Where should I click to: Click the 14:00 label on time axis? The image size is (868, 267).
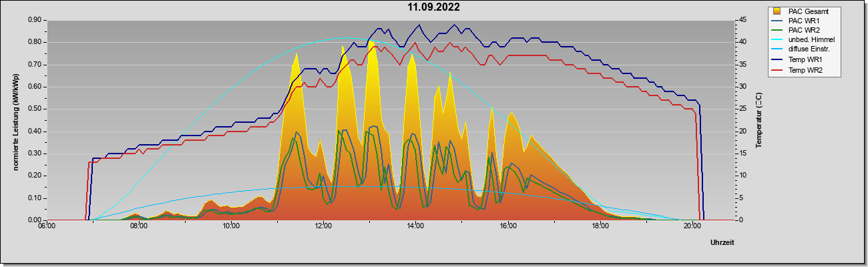pos(415,226)
